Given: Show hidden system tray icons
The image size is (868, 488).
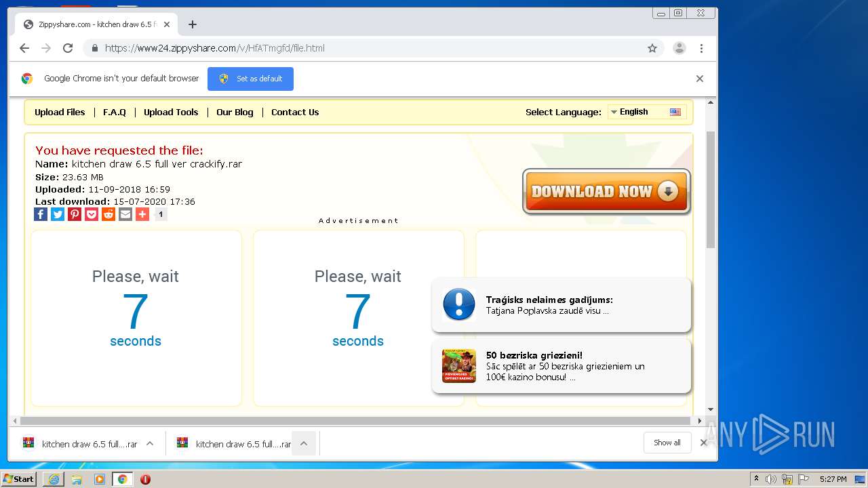Looking at the screenshot, I should tap(756, 479).
